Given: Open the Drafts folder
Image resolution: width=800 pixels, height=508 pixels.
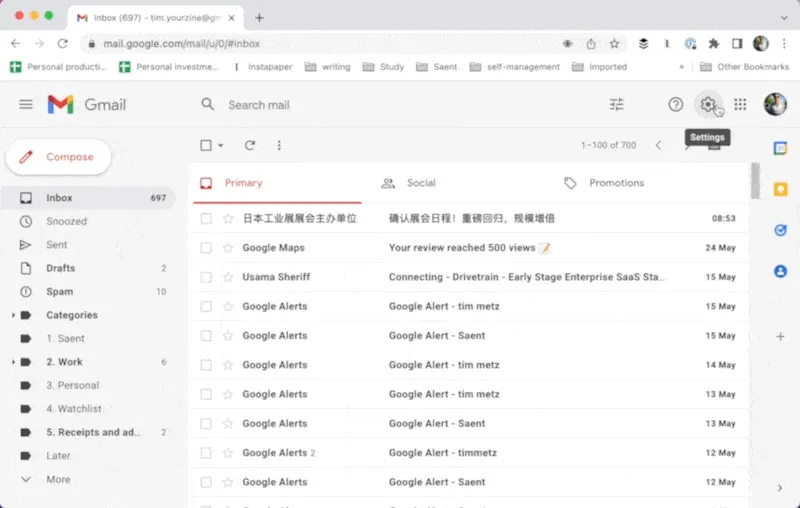Looking at the screenshot, I should tap(88, 268).
